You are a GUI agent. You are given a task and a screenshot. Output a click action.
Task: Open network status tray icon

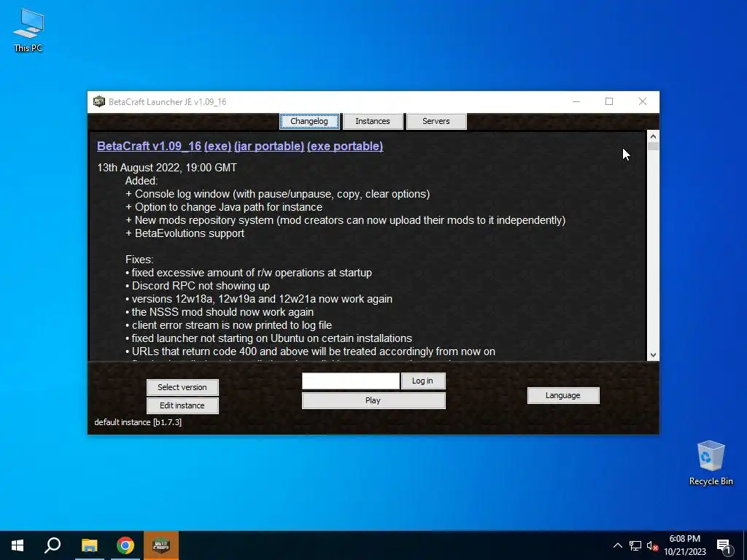[x=635, y=545]
